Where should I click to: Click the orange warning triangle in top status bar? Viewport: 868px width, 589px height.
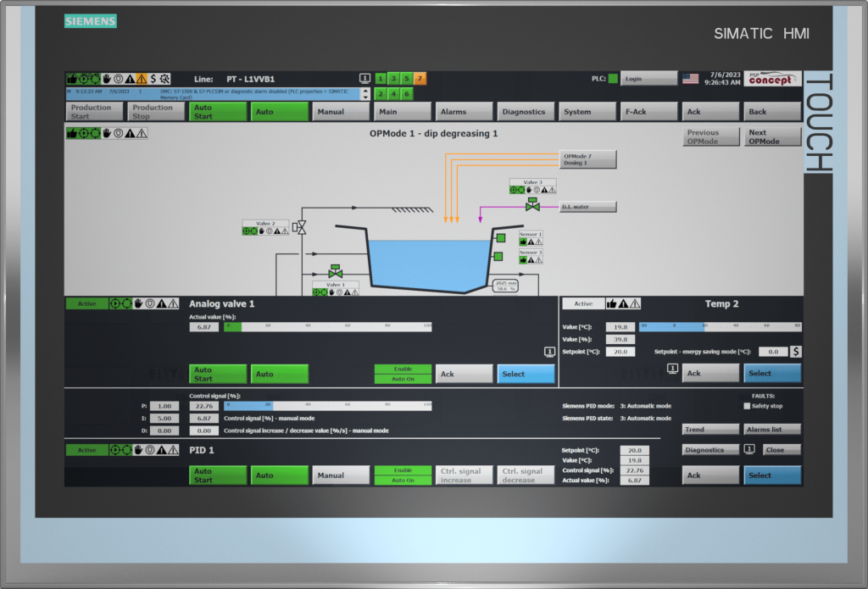(x=142, y=79)
